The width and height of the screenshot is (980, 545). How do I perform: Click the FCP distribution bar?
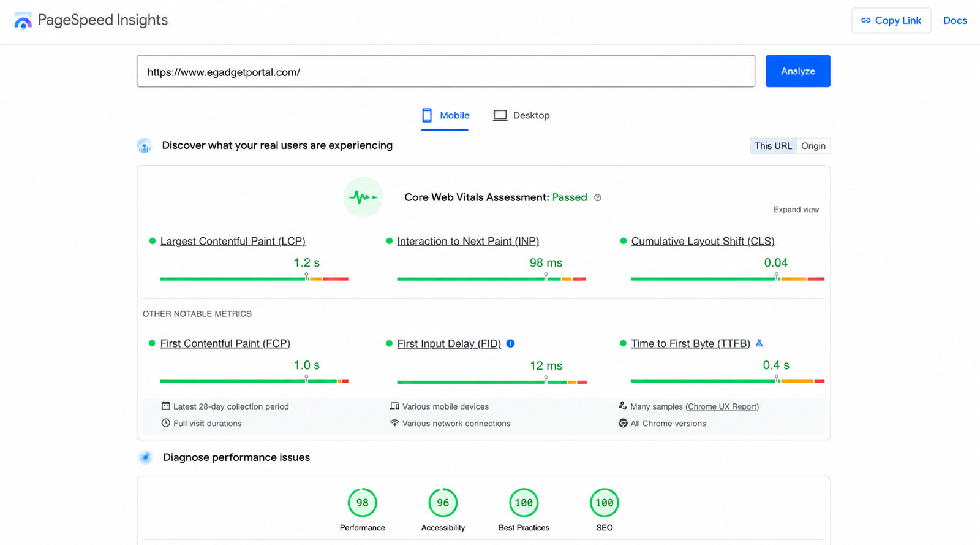254,381
